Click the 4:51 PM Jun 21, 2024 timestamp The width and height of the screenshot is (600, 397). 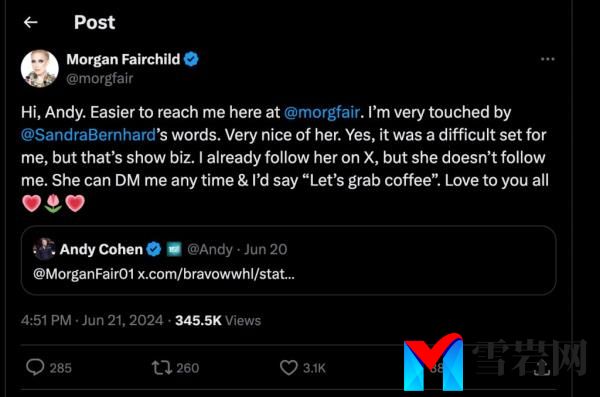(92, 320)
